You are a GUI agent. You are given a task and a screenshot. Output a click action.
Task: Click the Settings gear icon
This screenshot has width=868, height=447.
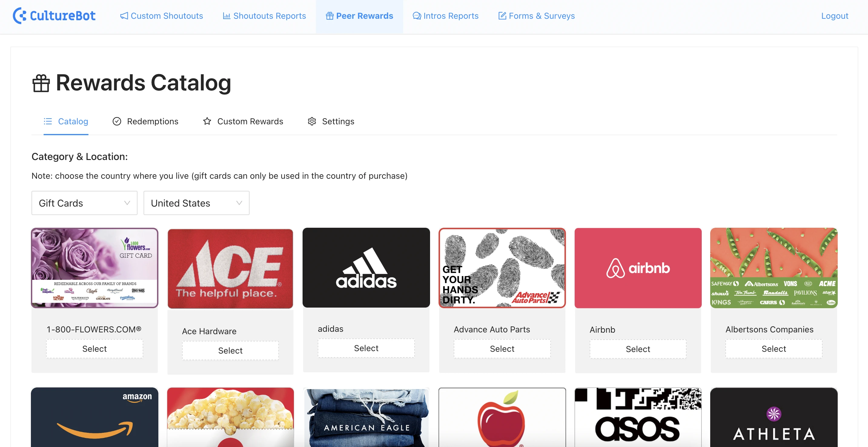(312, 121)
